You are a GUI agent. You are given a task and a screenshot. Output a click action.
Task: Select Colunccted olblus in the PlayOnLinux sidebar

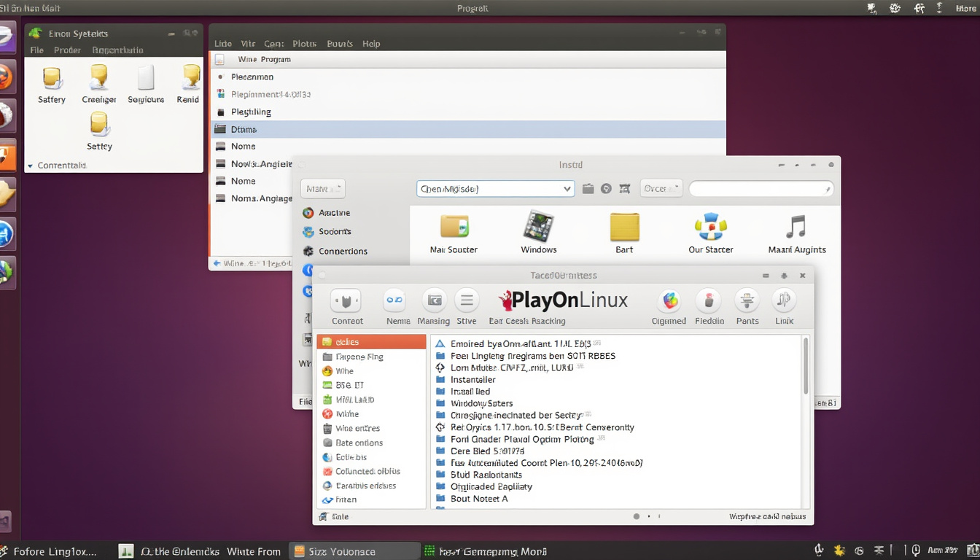[x=371, y=472]
